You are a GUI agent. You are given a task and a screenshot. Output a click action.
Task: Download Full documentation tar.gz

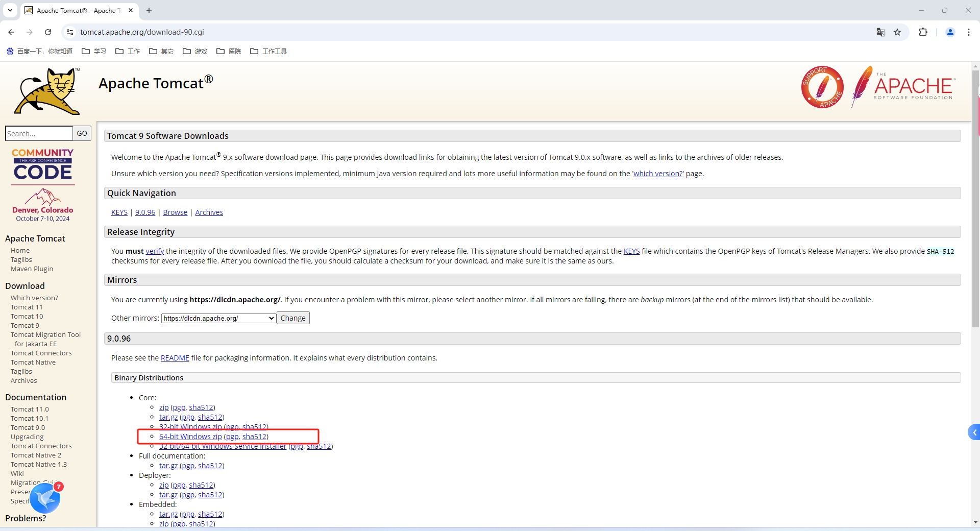(168, 466)
